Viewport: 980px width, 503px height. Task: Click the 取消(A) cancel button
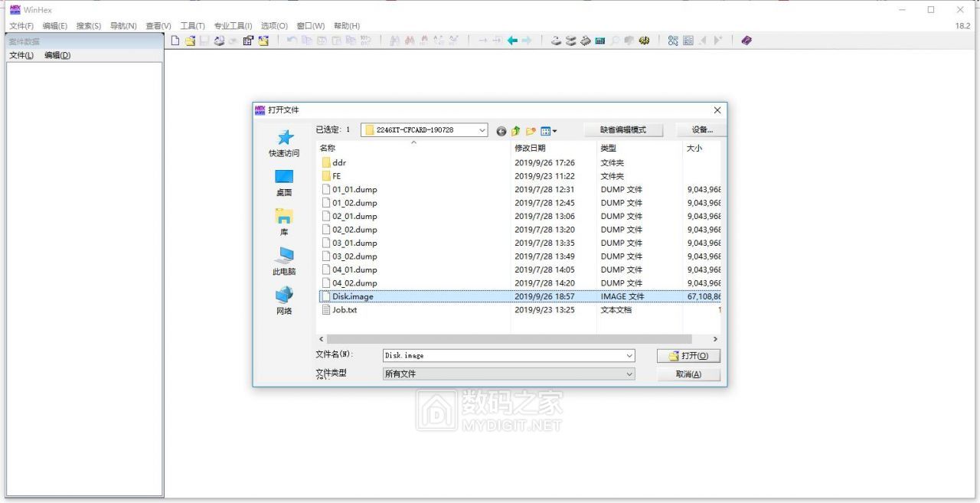tap(688, 374)
